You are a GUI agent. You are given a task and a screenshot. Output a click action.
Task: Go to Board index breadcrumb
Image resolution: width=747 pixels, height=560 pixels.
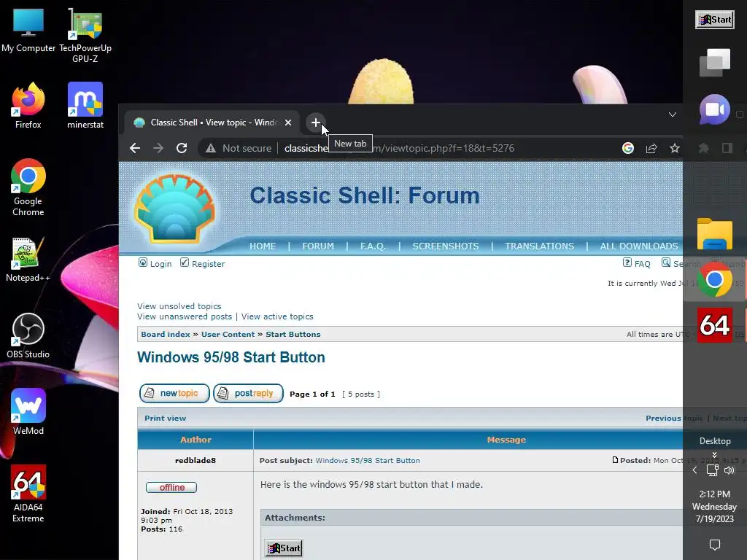166,334
